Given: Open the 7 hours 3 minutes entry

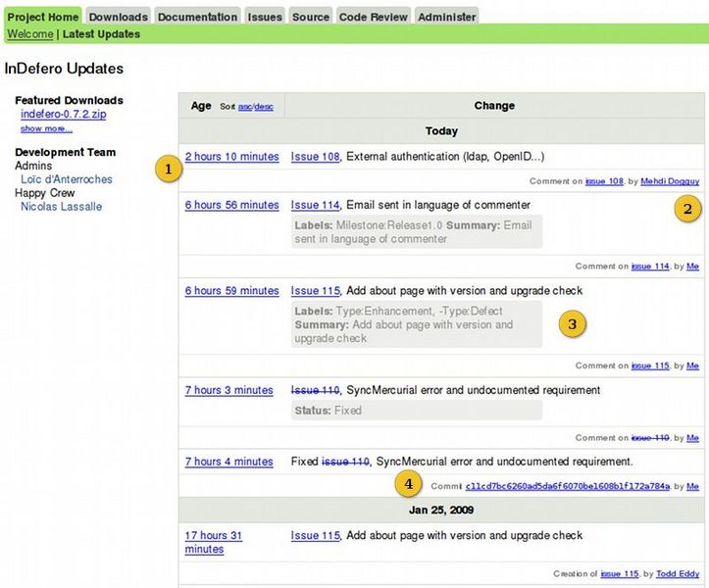Looking at the screenshot, I should coord(228,390).
